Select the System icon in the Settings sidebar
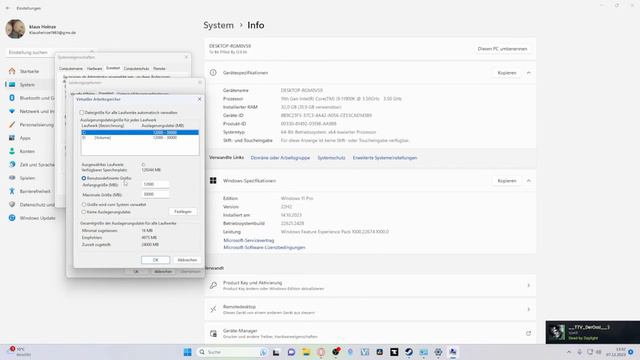The image size is (640, 360). tap(12, 84)
